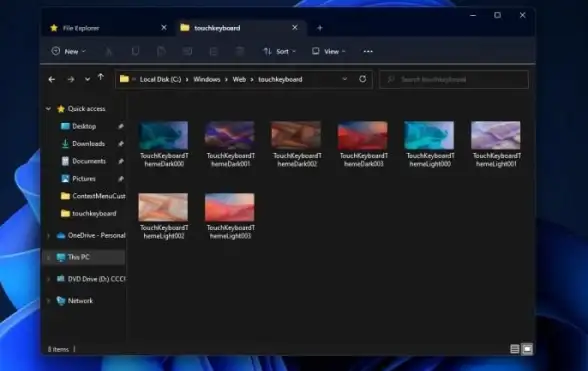Open the See more ellipsis menu
Screen dimensions: 588x371
368,51
